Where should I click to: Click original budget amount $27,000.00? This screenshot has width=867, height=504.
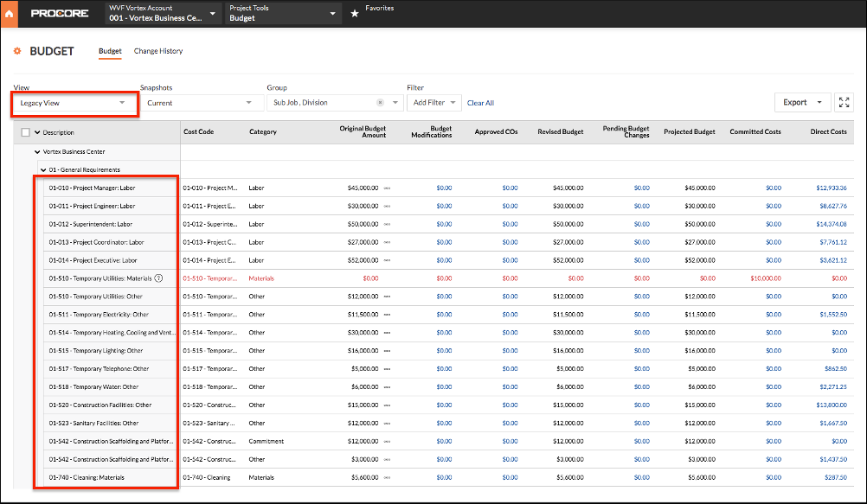point(363,243)
